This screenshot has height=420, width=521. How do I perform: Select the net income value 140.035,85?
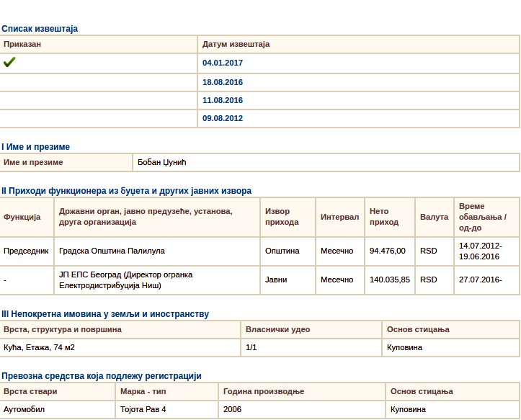coord(390,280)
